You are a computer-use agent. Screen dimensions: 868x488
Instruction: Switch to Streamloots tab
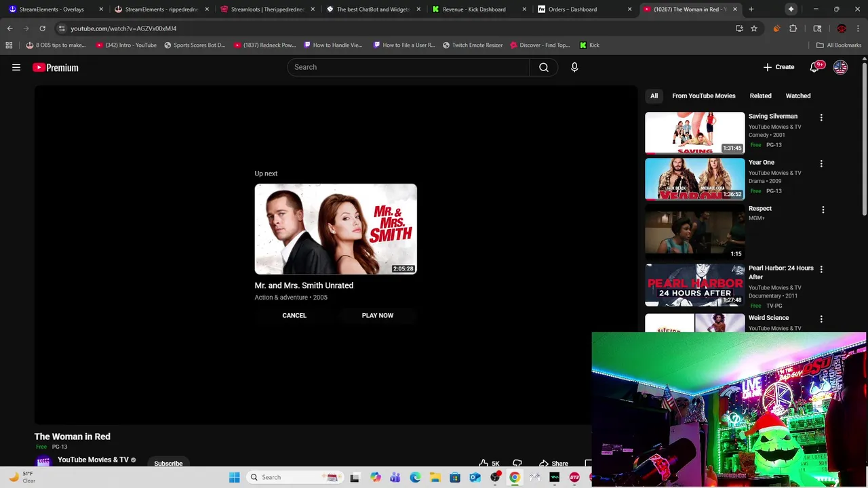pos(267,9)
